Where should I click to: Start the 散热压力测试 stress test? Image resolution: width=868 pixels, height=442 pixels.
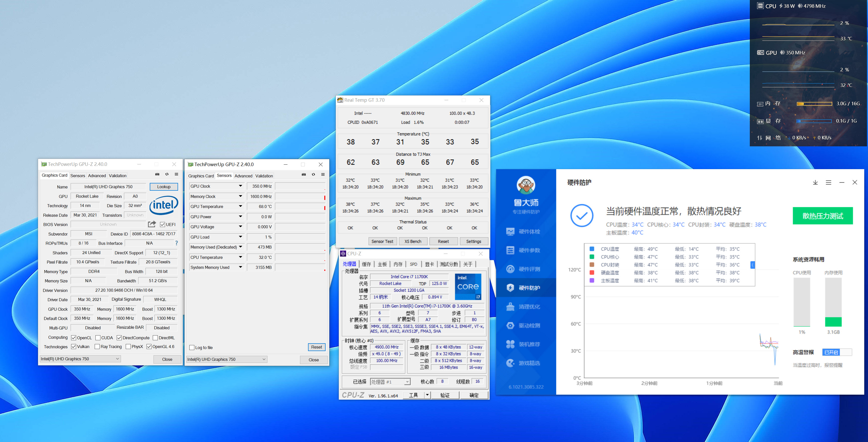pyautogui.click(x=822, y=216)
